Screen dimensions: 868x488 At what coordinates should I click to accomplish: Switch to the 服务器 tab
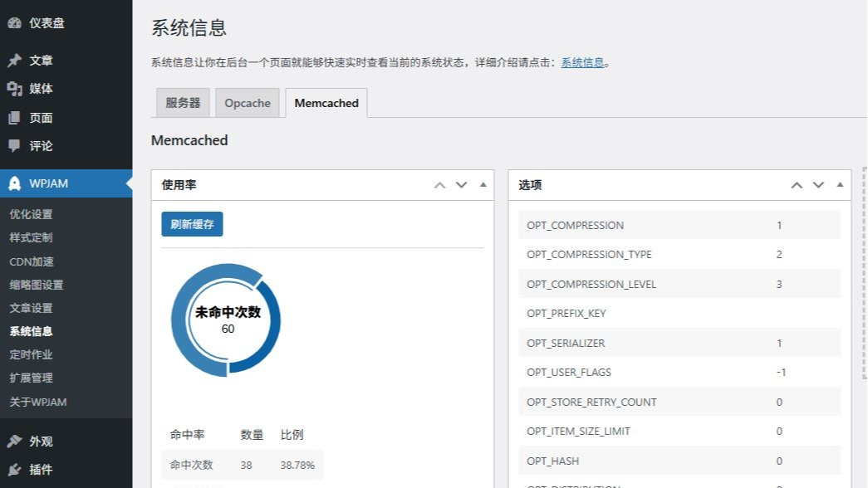click(182, 103)
